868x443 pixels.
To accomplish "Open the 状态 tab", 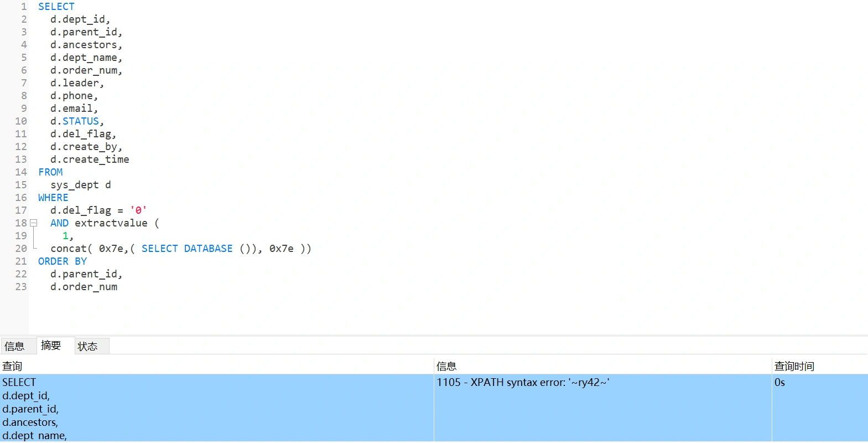I will pos(87,346).
